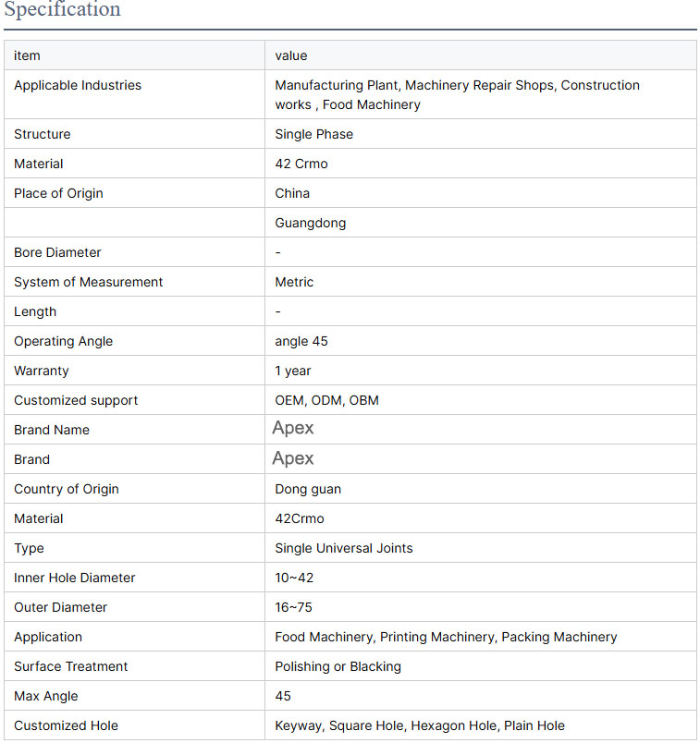Image resolution: width=700 pixels, height=743 pixels.
Task: Click the Metric measurement value
Action: (x=294, y=282)
